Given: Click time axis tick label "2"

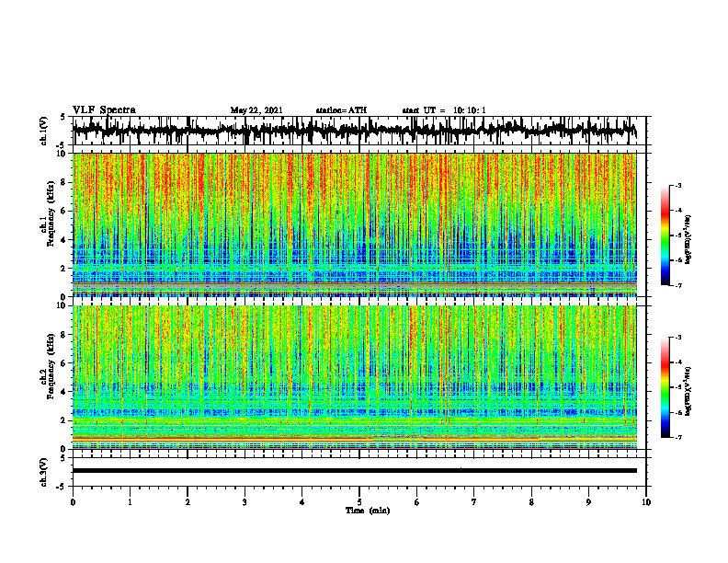Looking at the screenshot, I should [188, 502].
